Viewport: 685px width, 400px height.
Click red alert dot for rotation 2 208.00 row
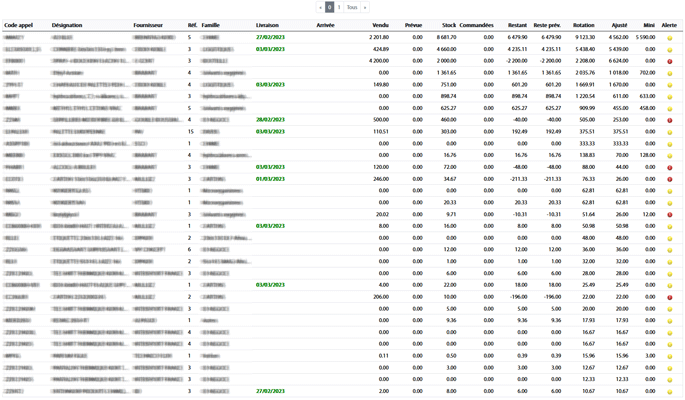pyautogui.click(x=669, y=62)
